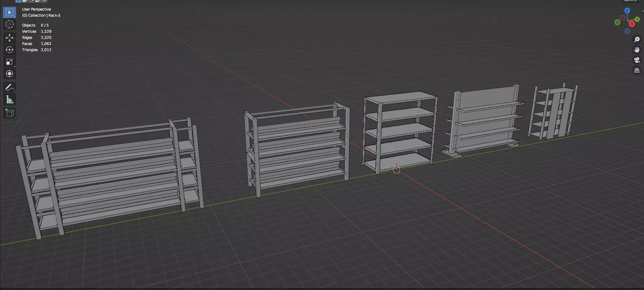
Task: Click the Edges '2,320' statistic
Action: click(x=46, y=37)
